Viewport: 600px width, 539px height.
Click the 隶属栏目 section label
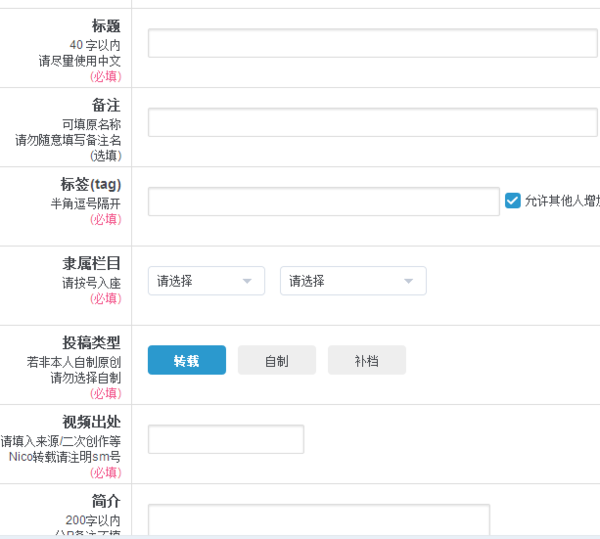[92, 263]
